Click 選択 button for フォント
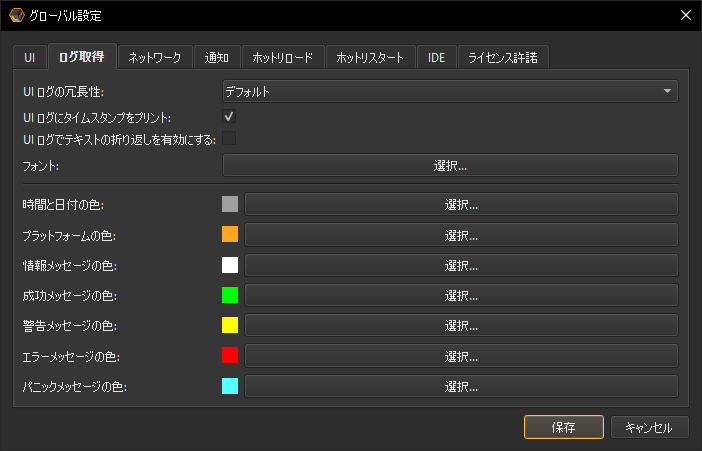Screen dimensions: 702x451 pos(450,166)
